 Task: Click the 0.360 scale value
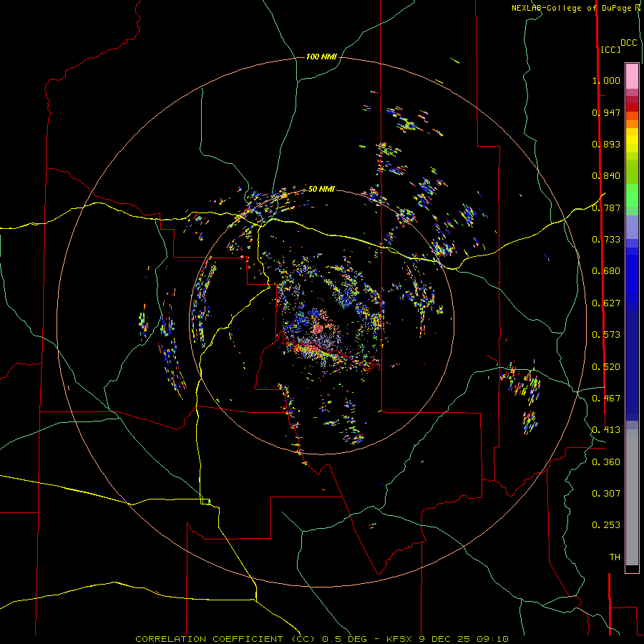point(606,462)
